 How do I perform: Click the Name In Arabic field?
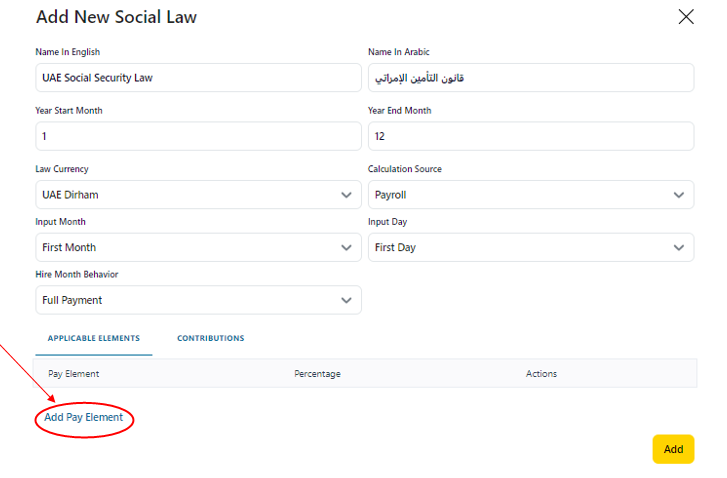[530, 78]
